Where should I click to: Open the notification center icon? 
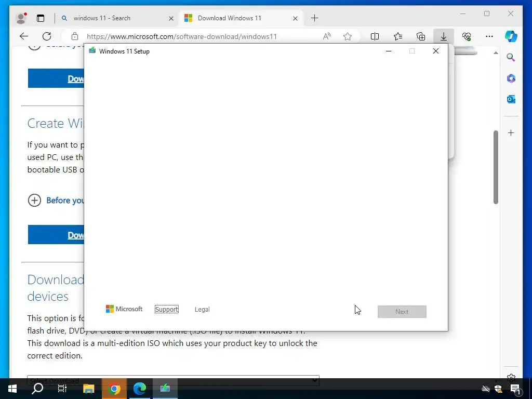515,389
